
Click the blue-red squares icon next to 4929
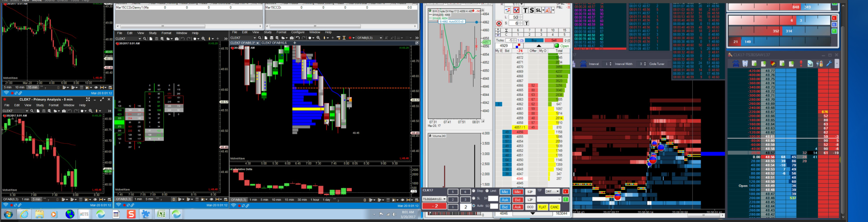point(518,46)
